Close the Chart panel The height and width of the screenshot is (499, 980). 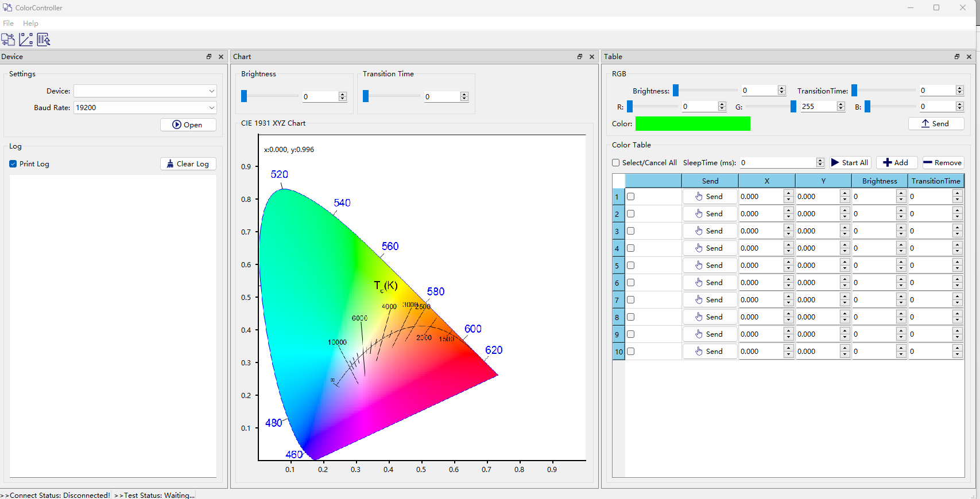(592, 57)
